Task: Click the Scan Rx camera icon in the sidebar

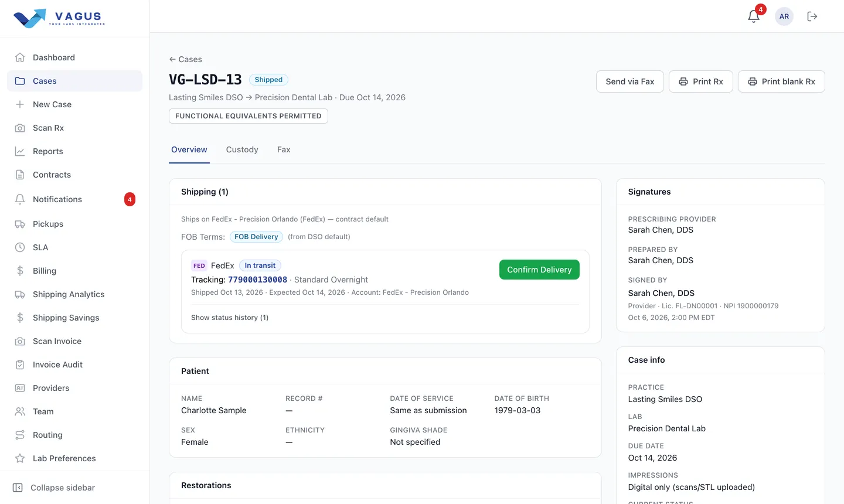Action: (x=20, y=128)
